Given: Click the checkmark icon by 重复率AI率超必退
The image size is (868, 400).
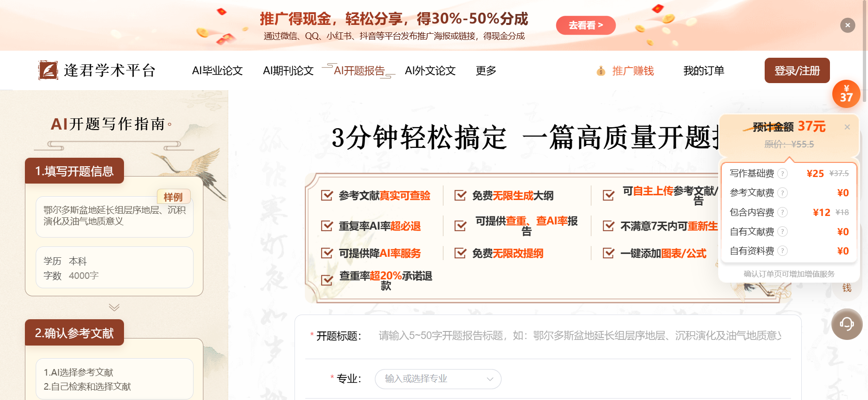Looking at the screenshot, I should pyautogui.click(x=327, y=226).
